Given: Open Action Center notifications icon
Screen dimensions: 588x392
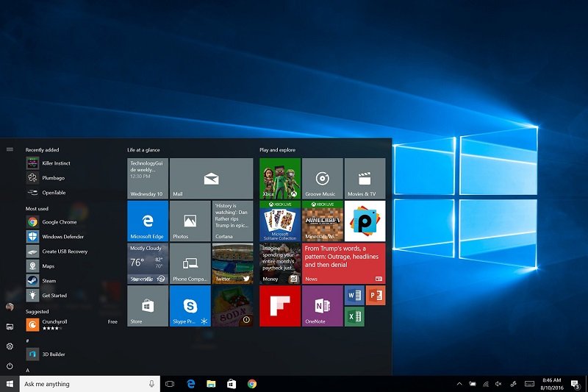Looking at the screenshot, I should (x=575, y=384).
